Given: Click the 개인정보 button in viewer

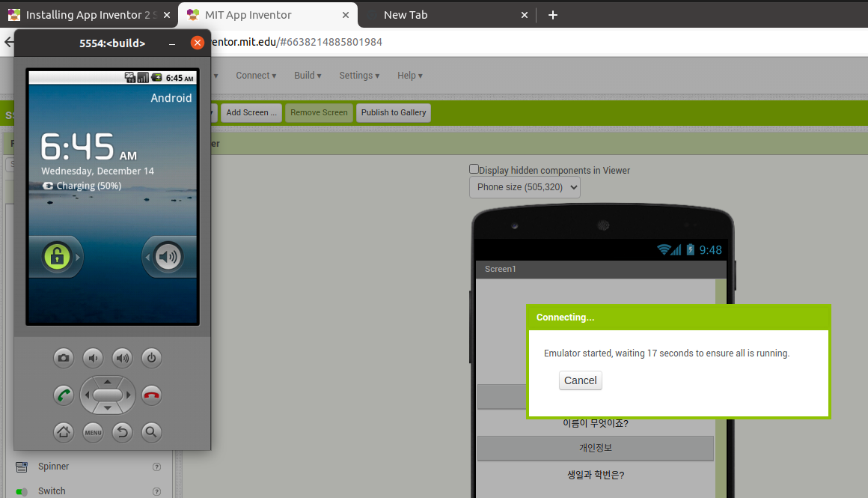Looking at the screenshot, I should point(596,448).
